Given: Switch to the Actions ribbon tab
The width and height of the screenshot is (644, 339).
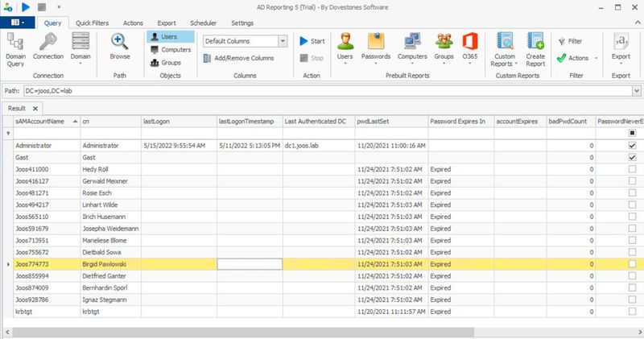Looking at the screenshot, I should tap(133, 23).
